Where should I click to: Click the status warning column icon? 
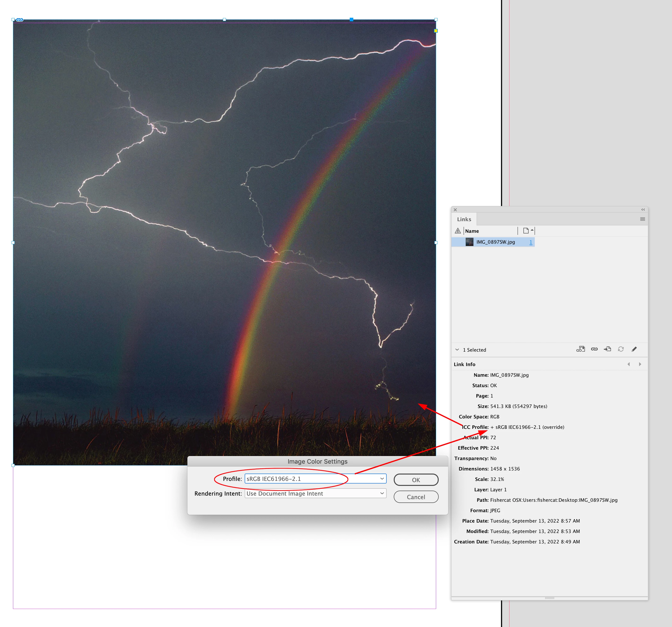(458, 231)
